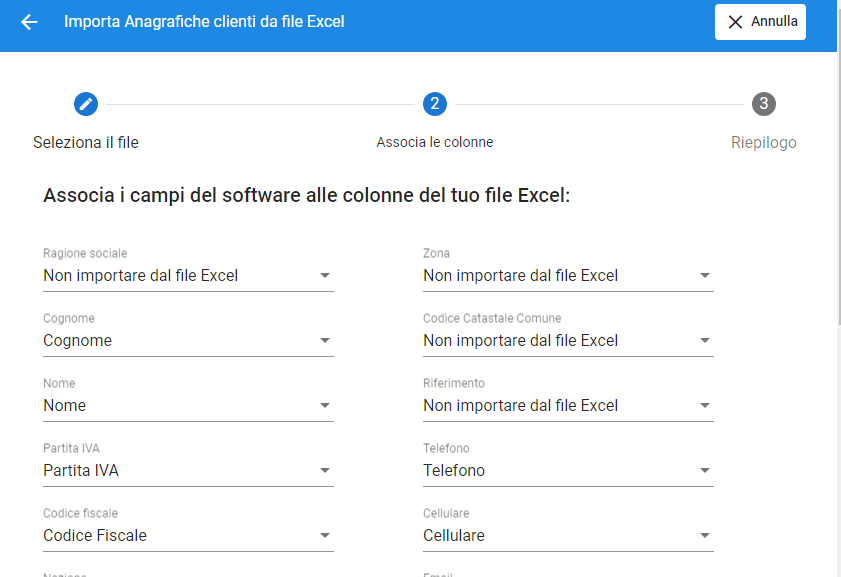Expand the Cellulare dropdown arrow
The height and width of the screenshot is (577, 841).
[705, 535]
